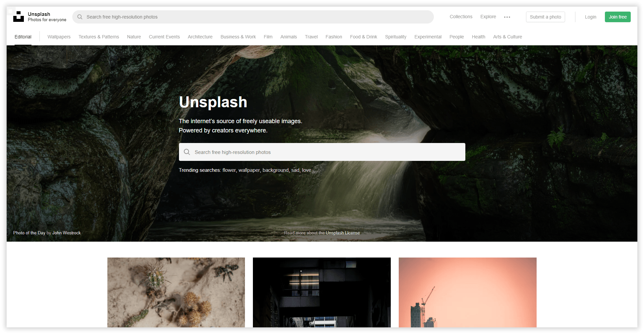Click trending search 'background'
Image resolution: width=644 pixels, height=334 pixels.
(276, 170)
